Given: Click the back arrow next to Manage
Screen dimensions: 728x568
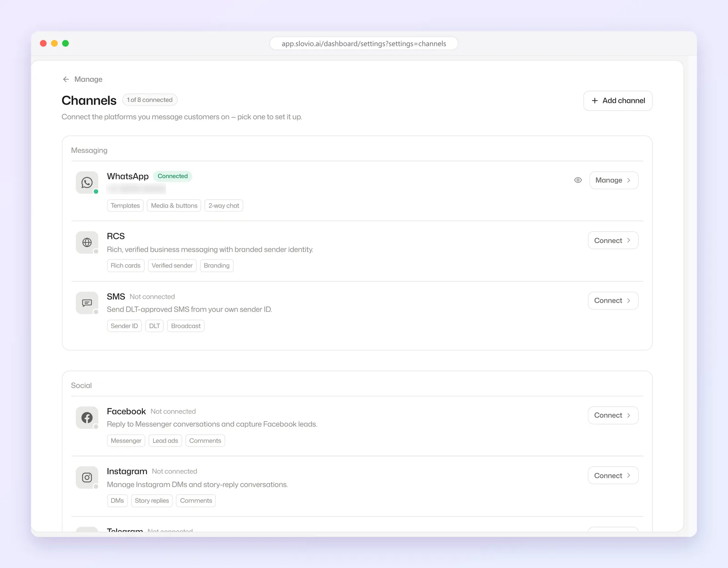Looking at the screenshot, I should (x=66, y=79).
